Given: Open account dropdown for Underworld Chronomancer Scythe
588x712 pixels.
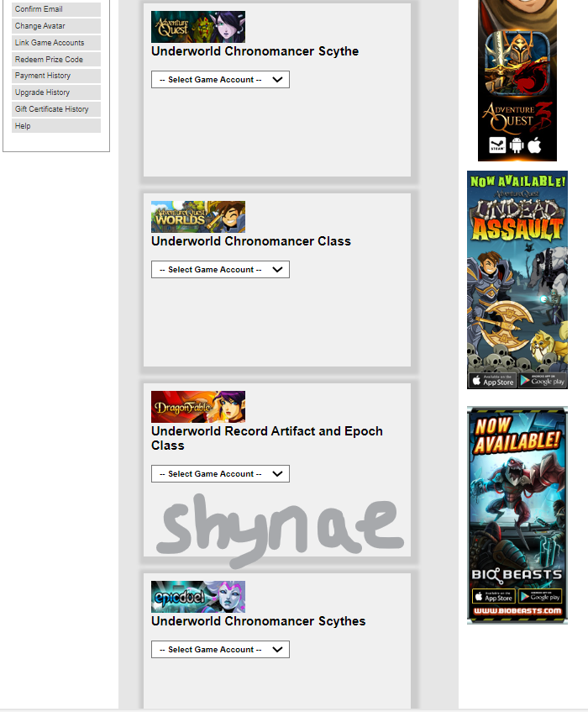Looking at the screenshot, I should pos(220,80).
